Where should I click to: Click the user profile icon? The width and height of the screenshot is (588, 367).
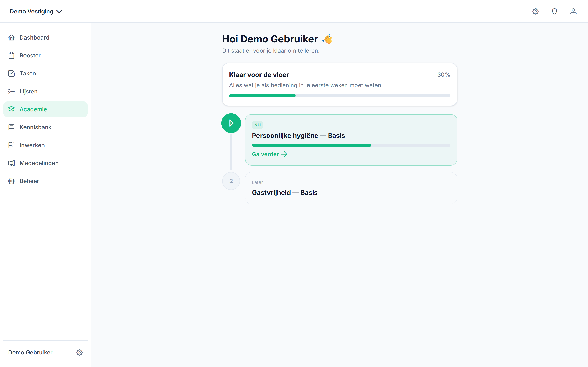573,11
